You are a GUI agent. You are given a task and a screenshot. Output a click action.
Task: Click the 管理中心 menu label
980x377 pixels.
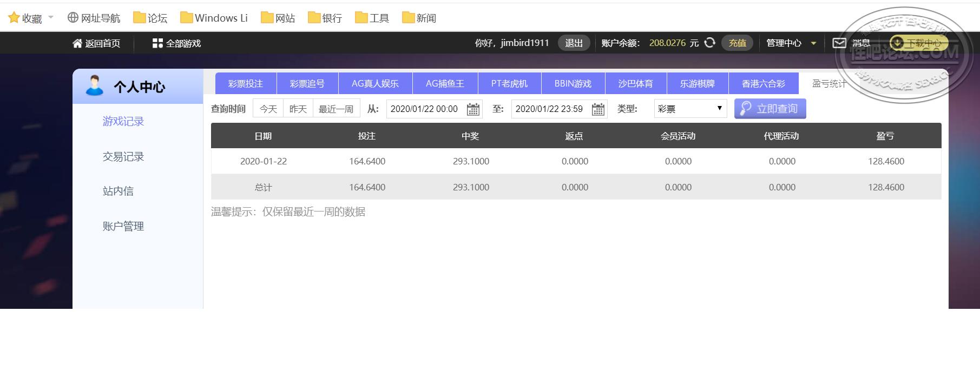pyautogui.click(x=784, y=43)
